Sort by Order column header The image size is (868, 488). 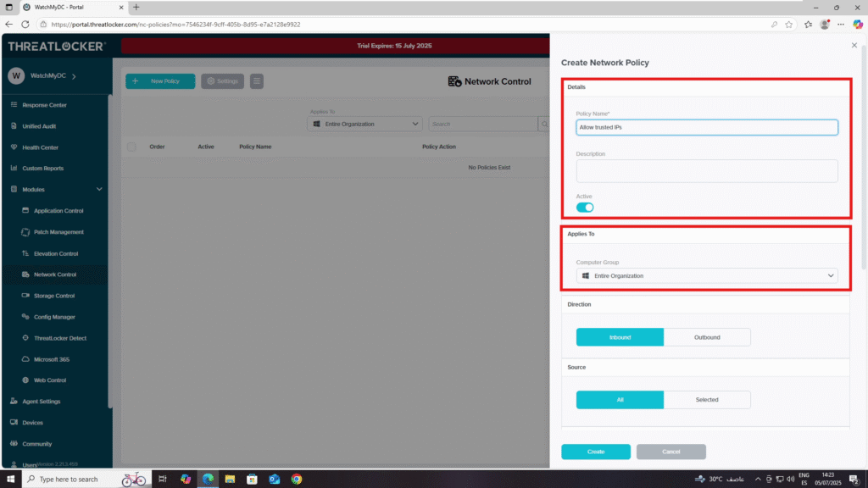click(157, 147)
